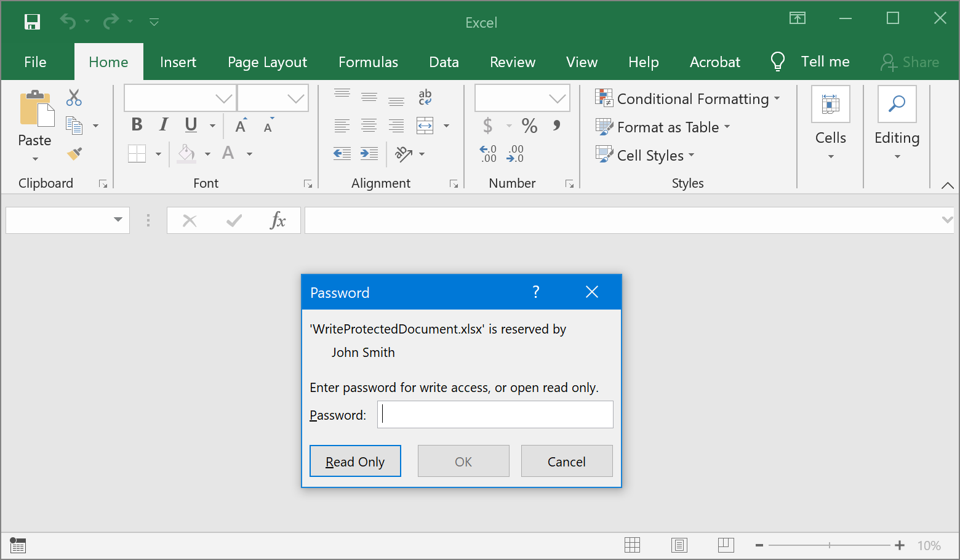This screenshot has height=560, width=960.
Task: Click the zoom slider in status bar
Action: (829, 545)
